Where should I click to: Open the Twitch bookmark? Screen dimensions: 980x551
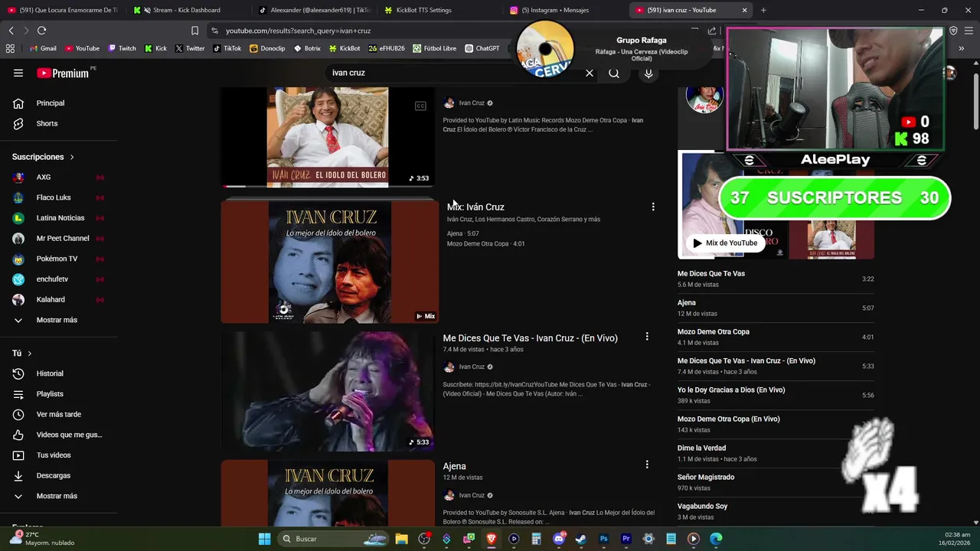(x=122, y=48)
